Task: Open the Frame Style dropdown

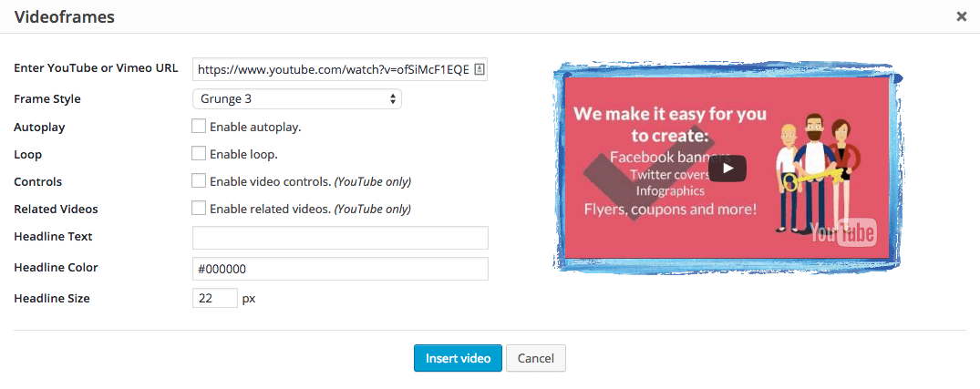Action: coord(297,98)
